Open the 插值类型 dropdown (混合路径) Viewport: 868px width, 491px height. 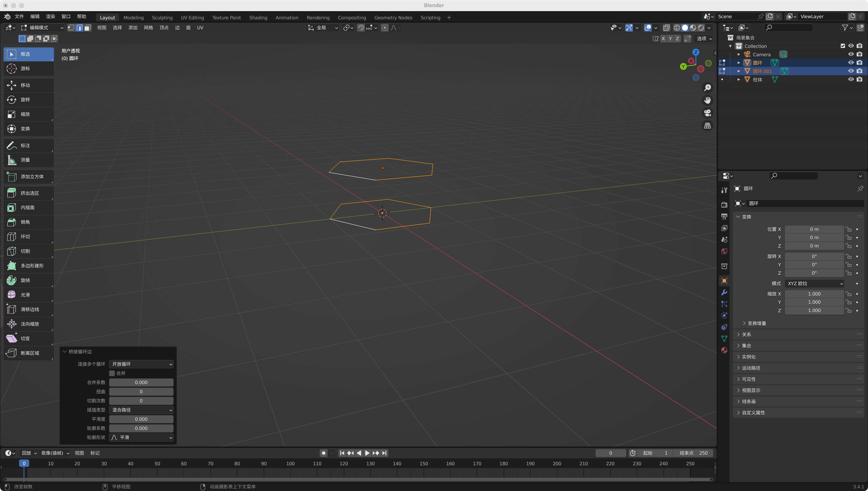141,410
